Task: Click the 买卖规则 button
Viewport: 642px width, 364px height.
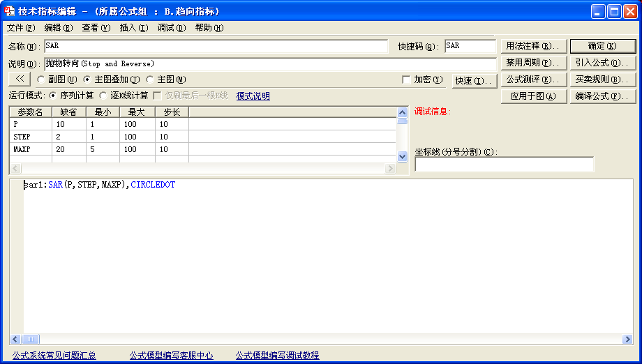Action: pyautogui.click(x=603, y=79)
